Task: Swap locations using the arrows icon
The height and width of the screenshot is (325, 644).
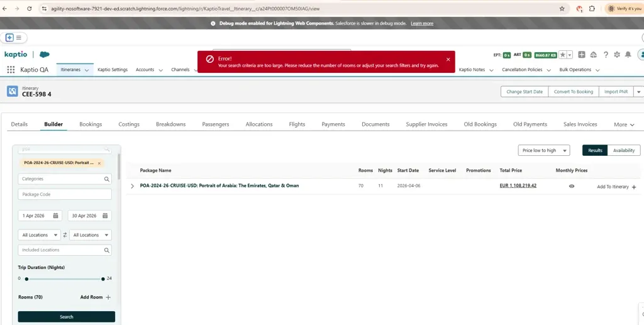Action: coord(65,235)
